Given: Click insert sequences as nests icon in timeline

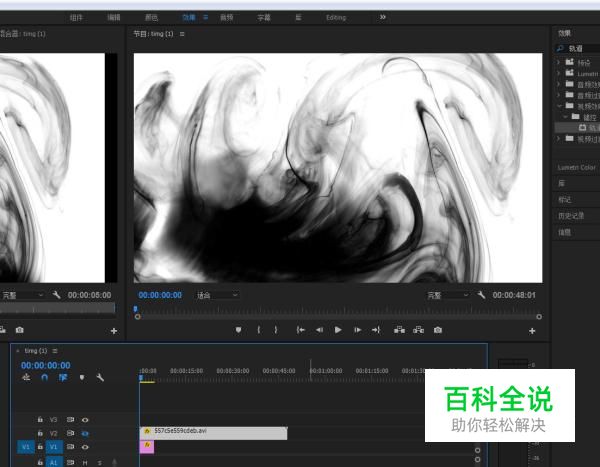Looking at the screenshot, I should [x=26, y=377].
